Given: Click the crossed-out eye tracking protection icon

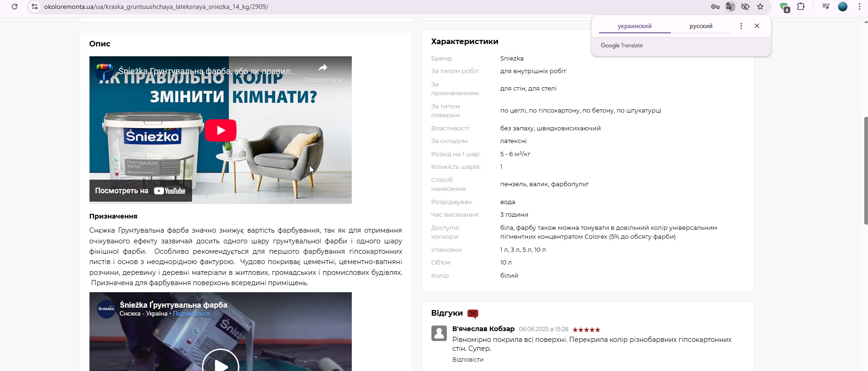Looking at the screenshot, I should 745,7.
